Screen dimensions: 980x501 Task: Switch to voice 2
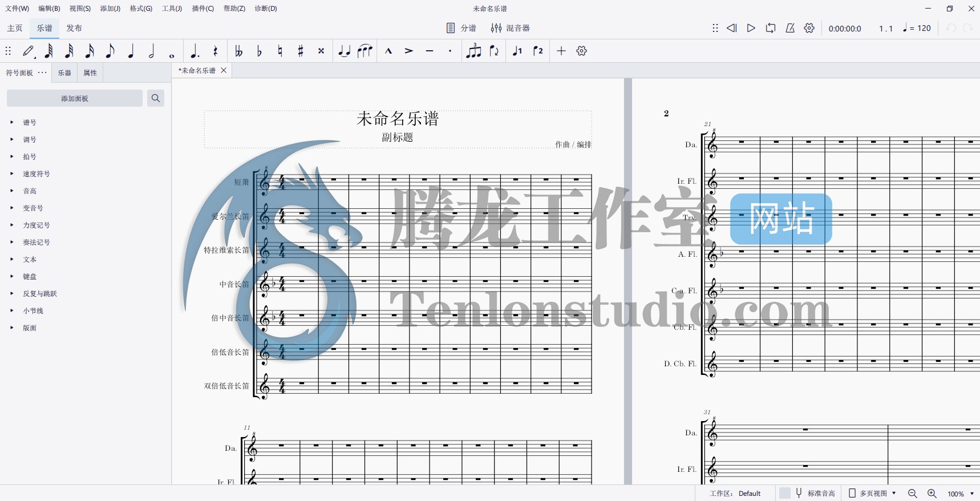pyautogui.click(x=538, y=51)
